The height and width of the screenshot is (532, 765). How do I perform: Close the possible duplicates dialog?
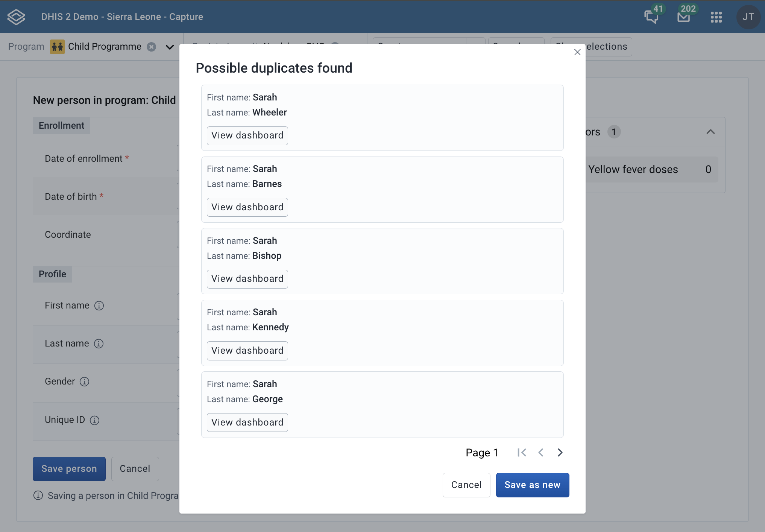point(577,52)
